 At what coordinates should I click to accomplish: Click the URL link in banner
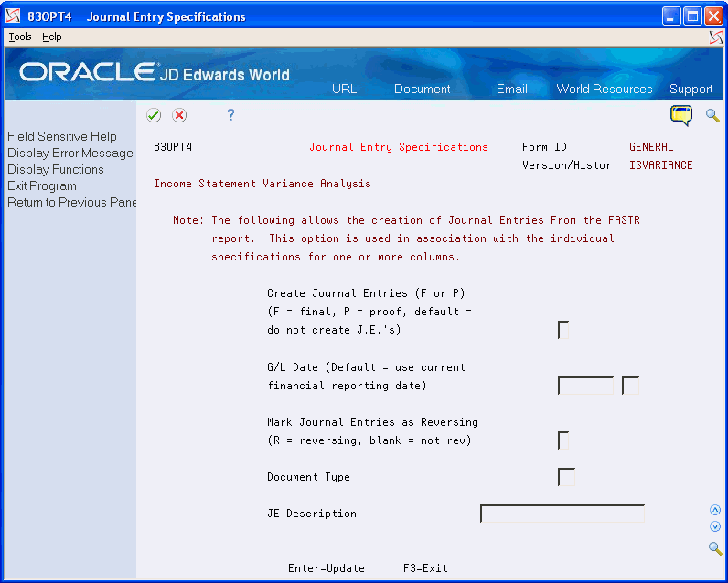point(344,89)
